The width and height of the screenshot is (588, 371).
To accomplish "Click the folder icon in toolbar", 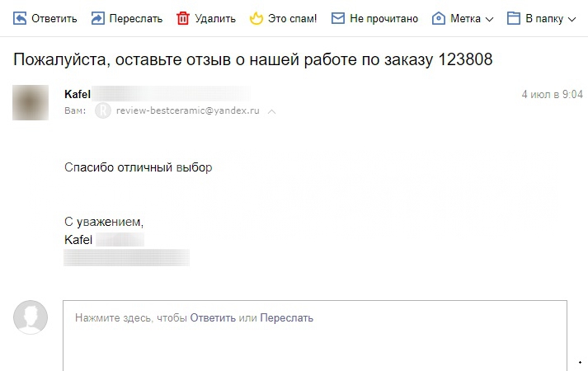I will (x=514, y=18).
